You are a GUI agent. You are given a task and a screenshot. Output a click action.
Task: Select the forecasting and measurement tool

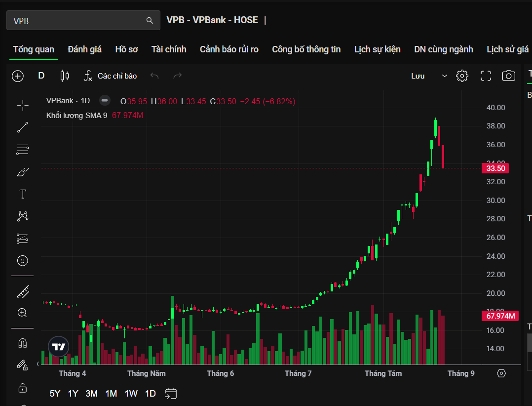[x=23, y=239]
